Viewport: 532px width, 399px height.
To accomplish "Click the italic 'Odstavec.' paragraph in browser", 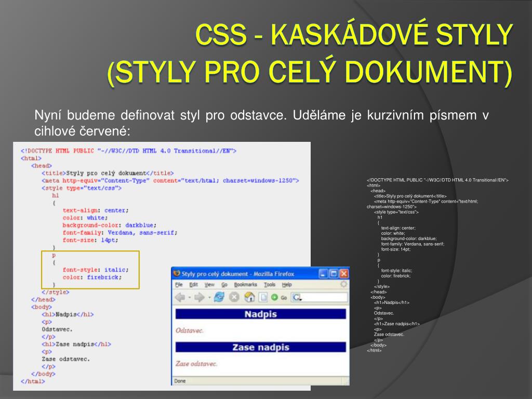I will pos(189,330).
